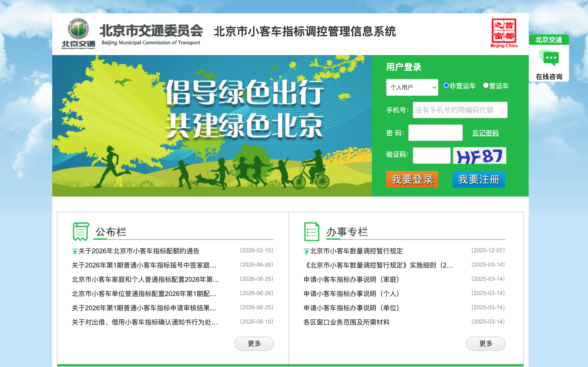The width and height of the screenshot is (588, 367).
Task: Click the 办事专栏 section heading
Action: (347, 232)
